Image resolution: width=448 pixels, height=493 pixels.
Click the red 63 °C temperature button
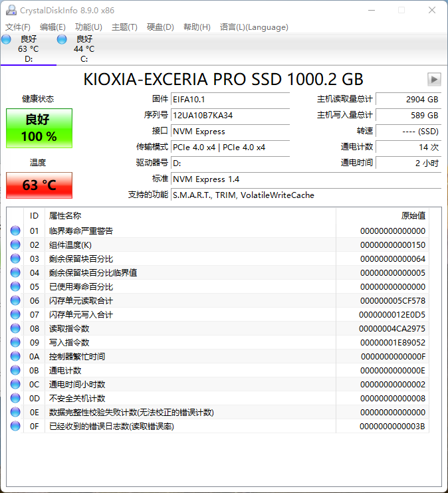click(x=39, y=185)
